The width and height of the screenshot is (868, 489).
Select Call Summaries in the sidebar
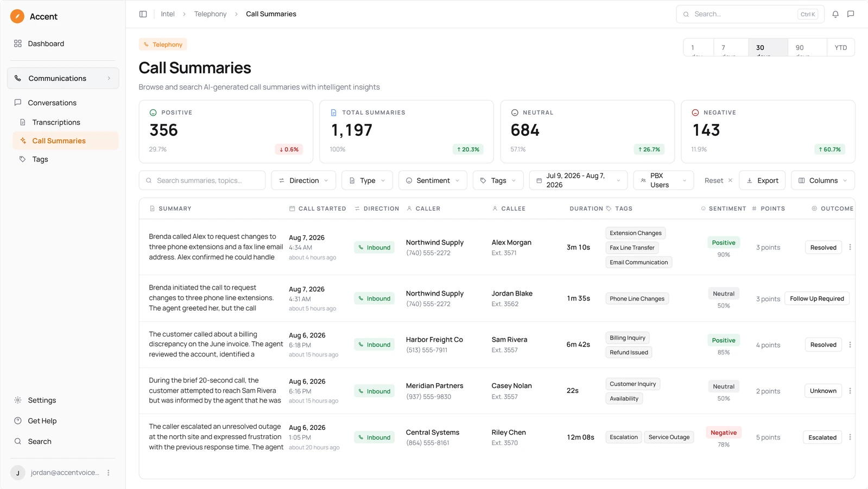click(x=65, y=141)
